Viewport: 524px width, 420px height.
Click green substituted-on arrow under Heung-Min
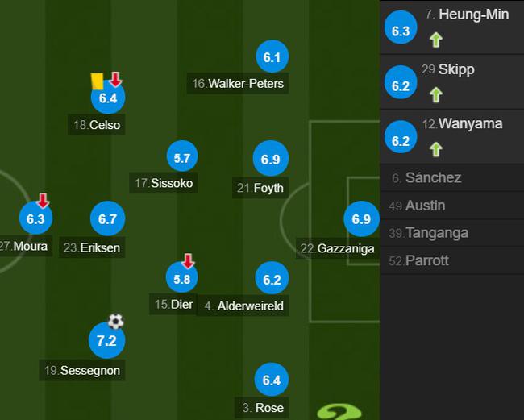(436, 40)
